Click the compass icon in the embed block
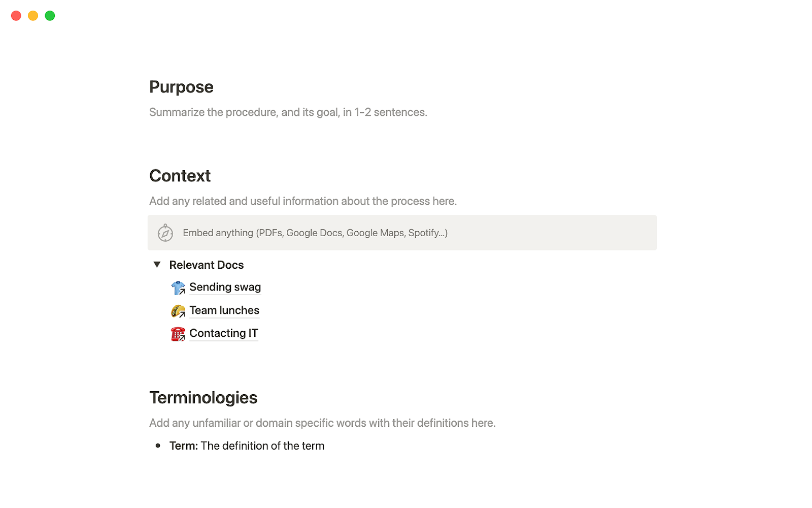 point(165,233)
